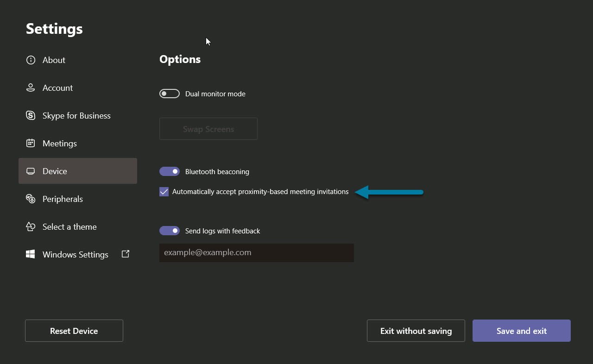Turn off Send logs with feedback
This screenshot has height=364, width=593.
[169, 230]
